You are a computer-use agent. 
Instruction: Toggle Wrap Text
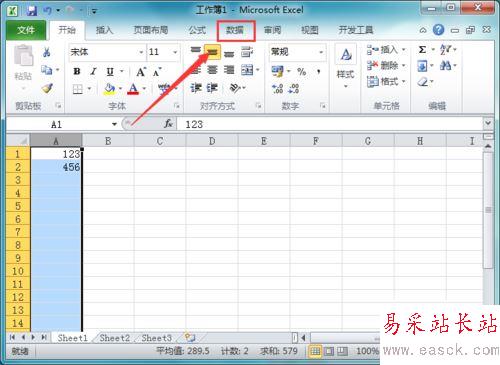tap(247, 52)
